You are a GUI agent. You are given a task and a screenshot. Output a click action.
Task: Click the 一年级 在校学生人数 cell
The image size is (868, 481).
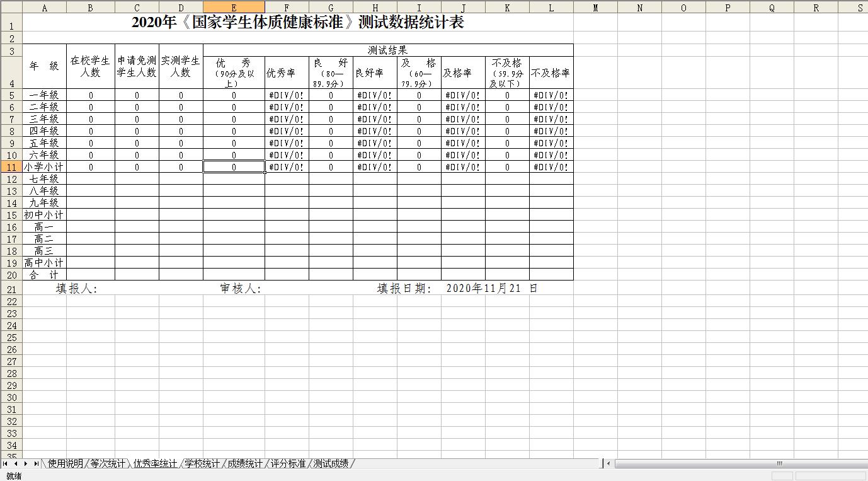[x=91, y=95]
